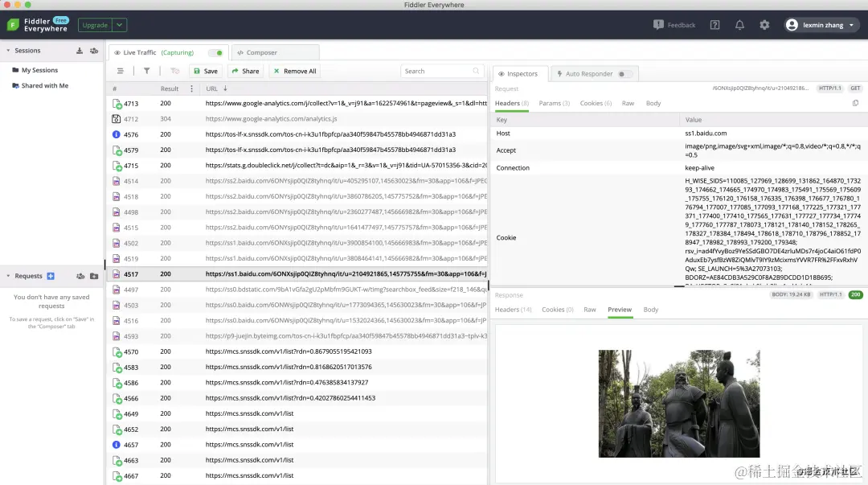Click the Share button
Image resolution: width=868 pixels, height=485 pixels.
(x=245, y=71)
